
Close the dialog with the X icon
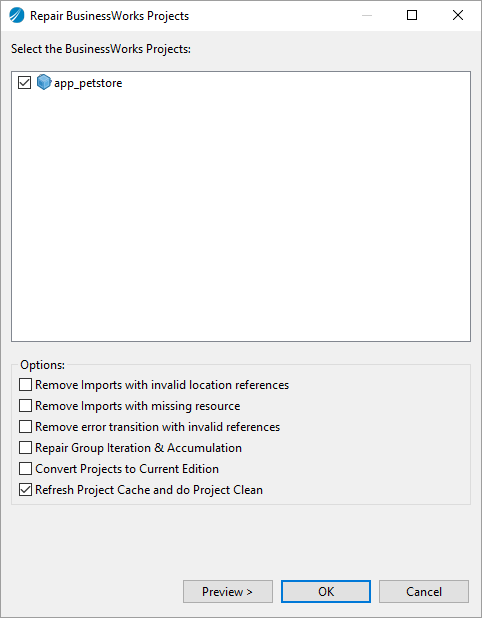coord(458,15)
